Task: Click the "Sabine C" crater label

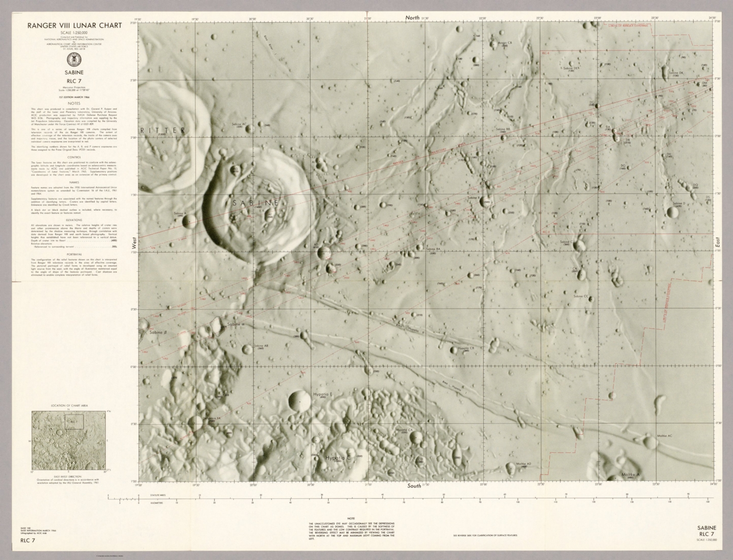Action: click(566, 242)
